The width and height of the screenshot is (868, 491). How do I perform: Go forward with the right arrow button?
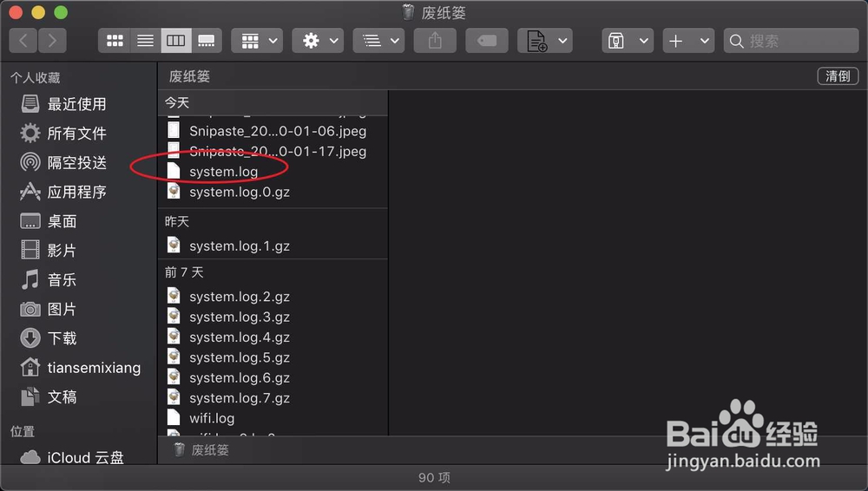tap(52, 41)
